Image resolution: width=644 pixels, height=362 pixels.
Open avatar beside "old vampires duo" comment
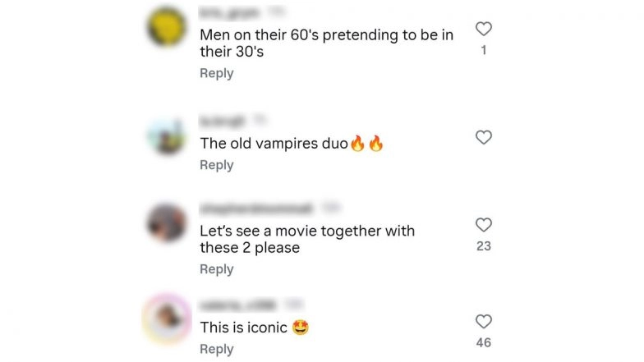pos(167,136)
